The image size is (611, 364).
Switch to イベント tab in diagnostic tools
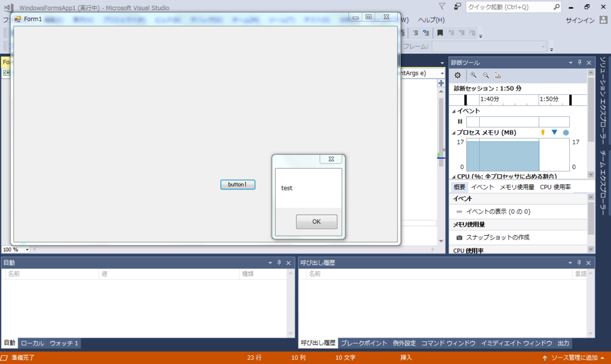482,187
